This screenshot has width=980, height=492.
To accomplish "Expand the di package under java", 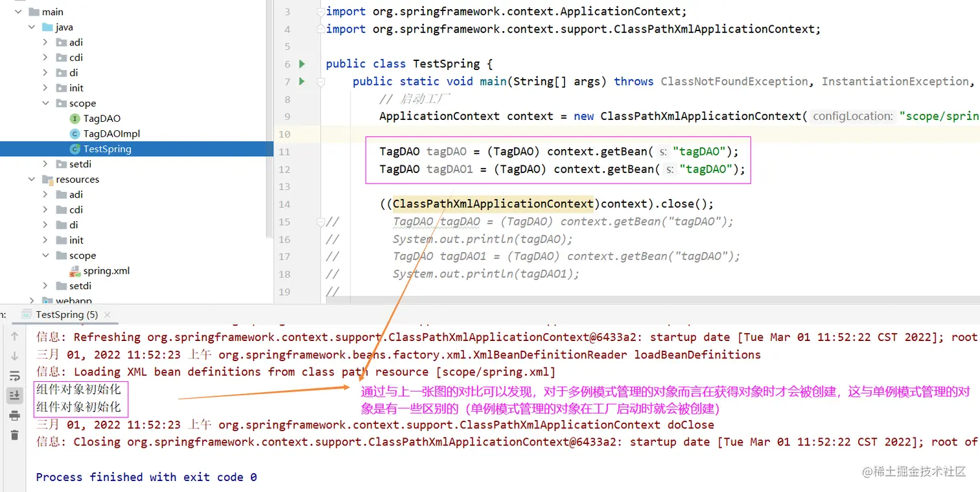I will point(45,73).
